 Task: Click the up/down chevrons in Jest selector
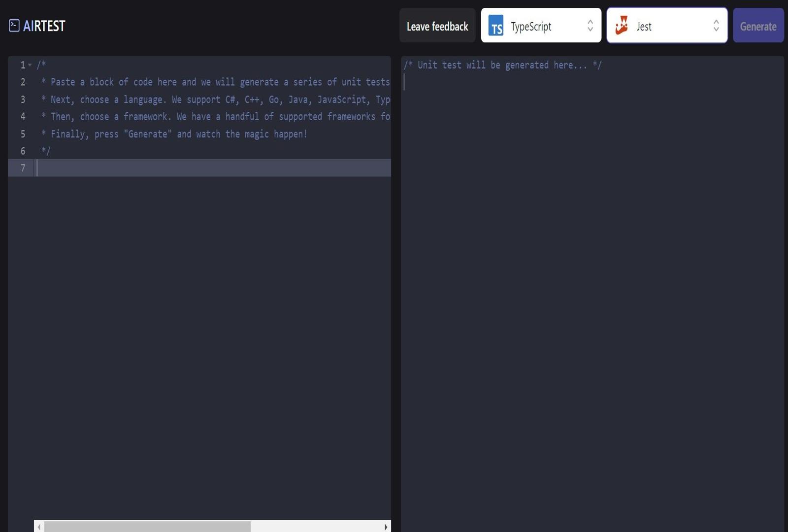(x=716, y=26)
